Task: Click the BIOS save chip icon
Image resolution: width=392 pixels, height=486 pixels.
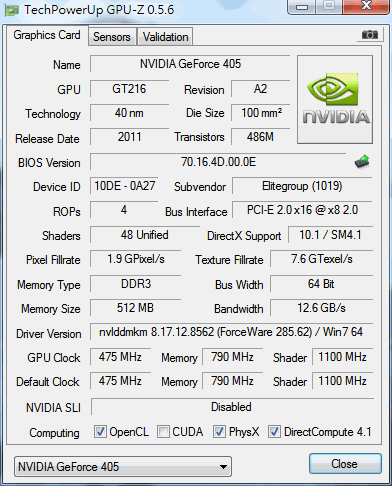Action: (362, 162)
